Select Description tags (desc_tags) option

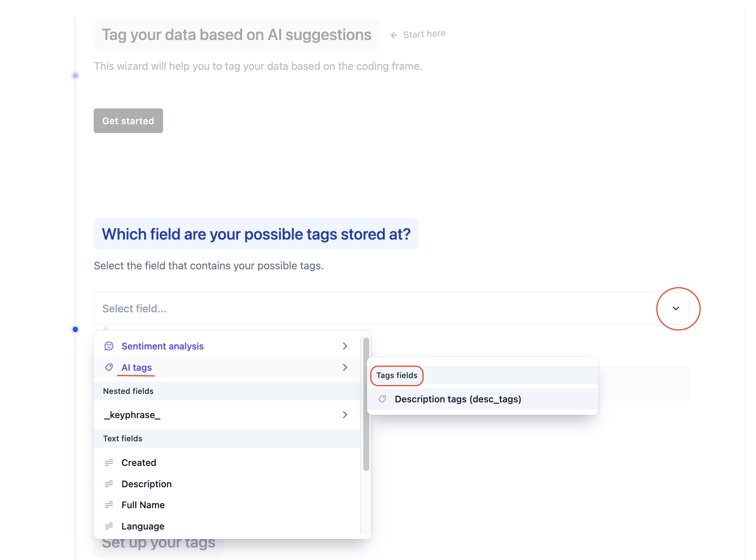click(458, 399)
